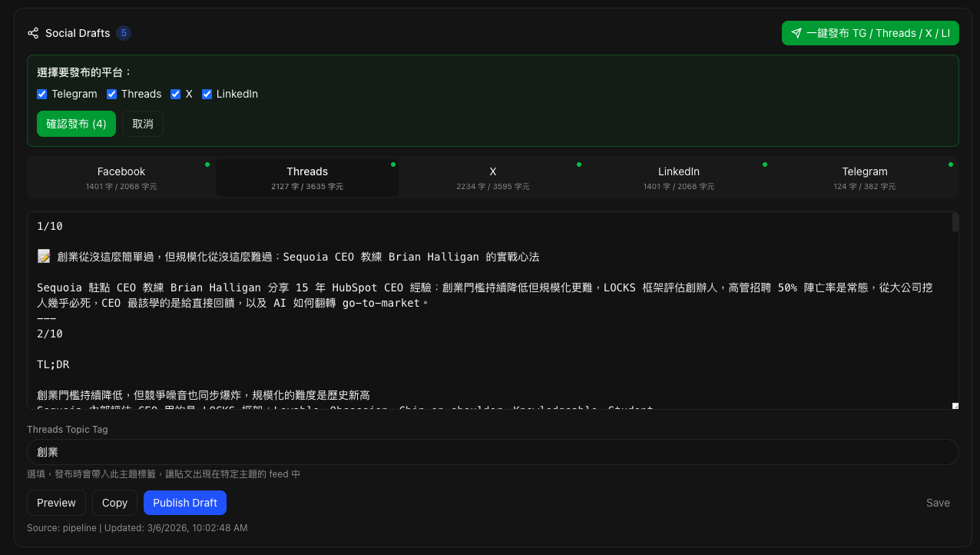The width and height of the screenshot is (980, 555).
Task: Copy the draft with the Copy button
Action: coord(114,503)
